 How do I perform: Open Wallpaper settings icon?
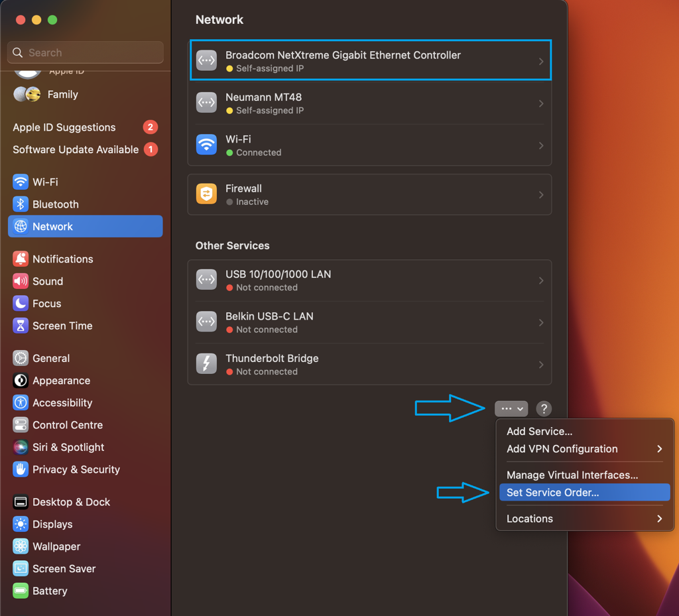pos(21,546)
